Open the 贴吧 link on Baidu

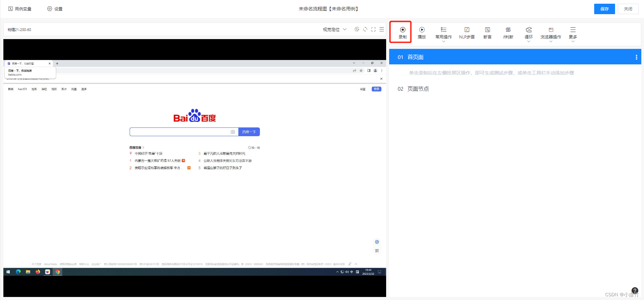[44, 89]
